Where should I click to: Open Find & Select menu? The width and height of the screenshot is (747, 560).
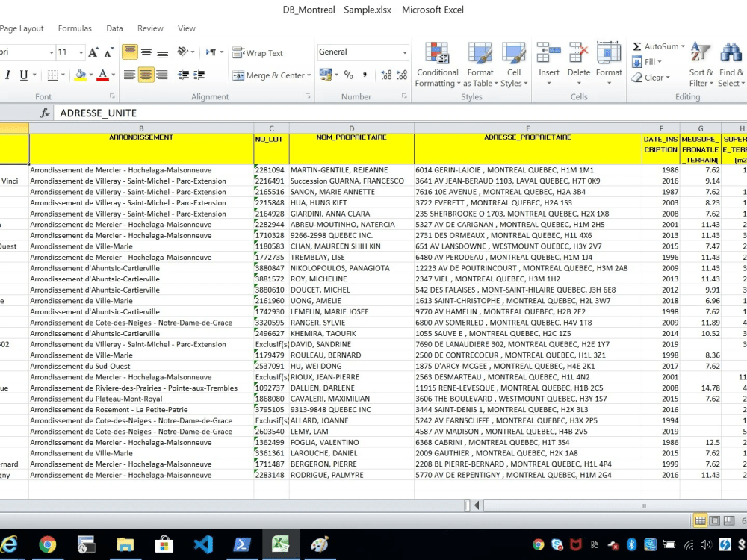coord(732,65)
